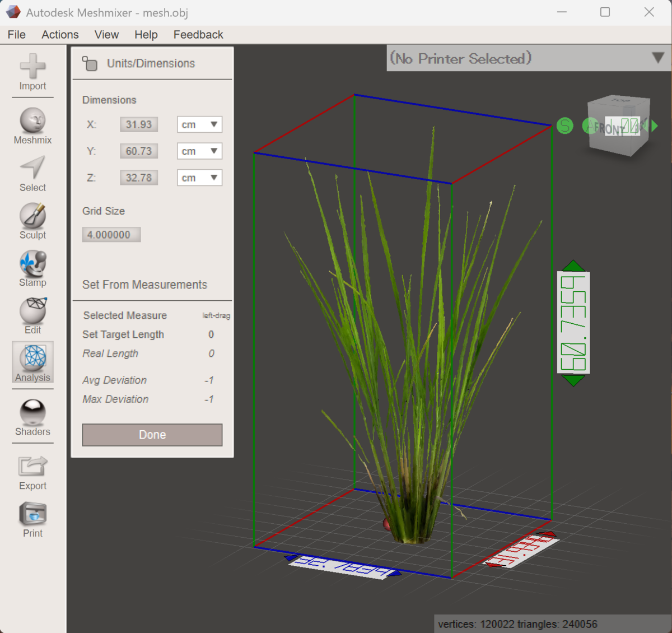
Task: Click the Selected Measure label
Action: [125, 315]
